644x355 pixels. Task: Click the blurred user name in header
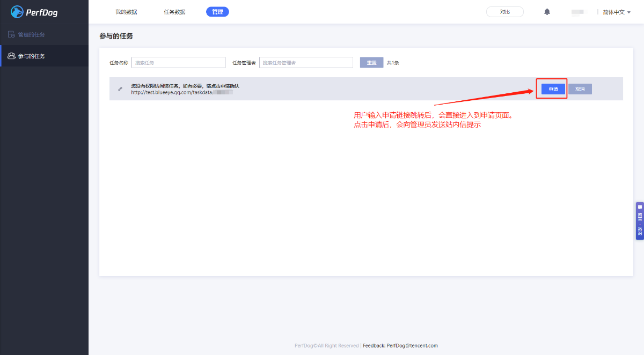pyautogui.click(x=579, y=12)
